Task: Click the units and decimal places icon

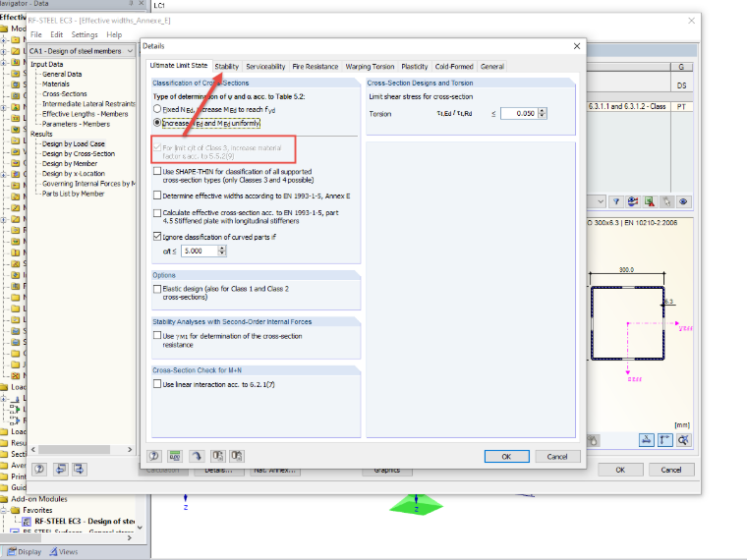Action: pos(175,456)
